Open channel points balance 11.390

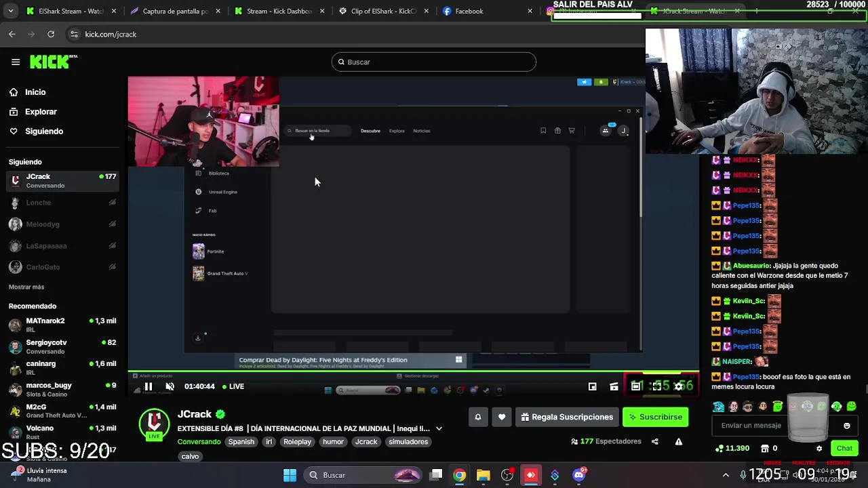pyautogui.click(x=732, y=448)
